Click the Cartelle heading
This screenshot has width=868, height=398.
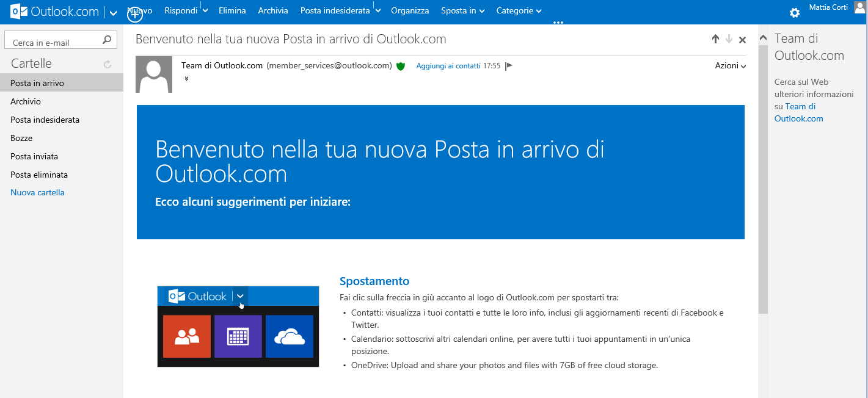click(x=31, y=63)
